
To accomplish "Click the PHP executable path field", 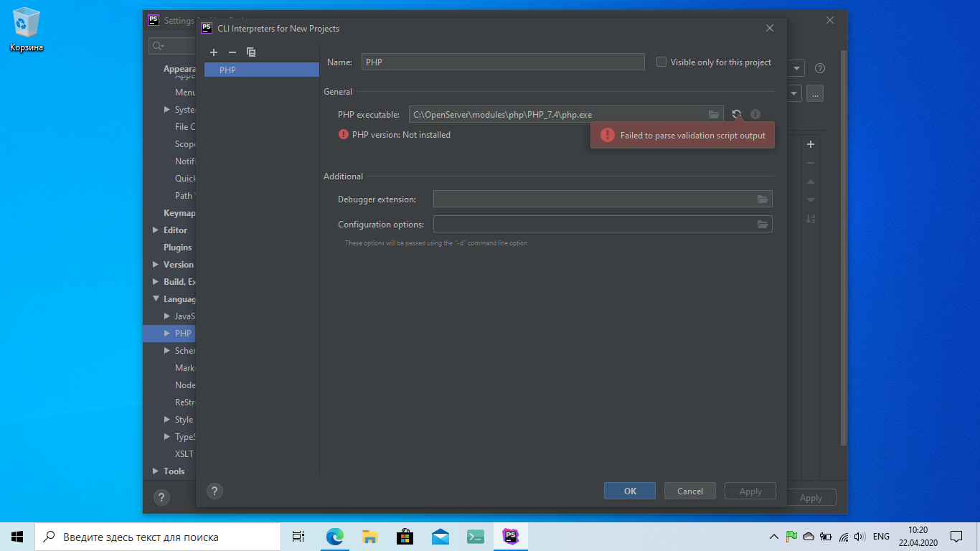I will pos(556,114).
